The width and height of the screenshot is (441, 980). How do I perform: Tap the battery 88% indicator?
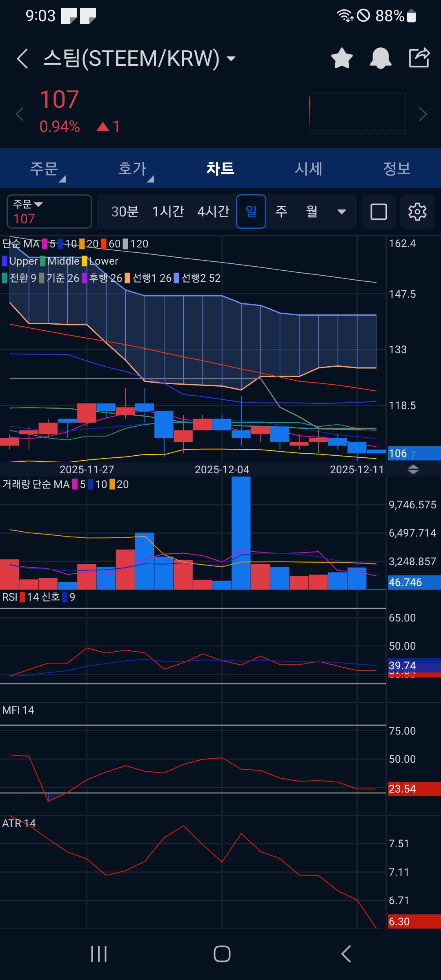pyautogui.click(x=395, y=16)
